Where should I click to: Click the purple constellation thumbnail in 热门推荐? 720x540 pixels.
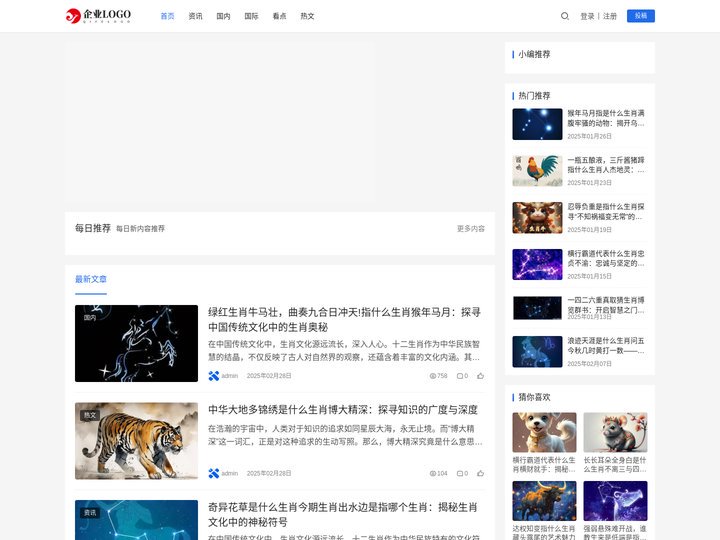[x=537, y=264]
